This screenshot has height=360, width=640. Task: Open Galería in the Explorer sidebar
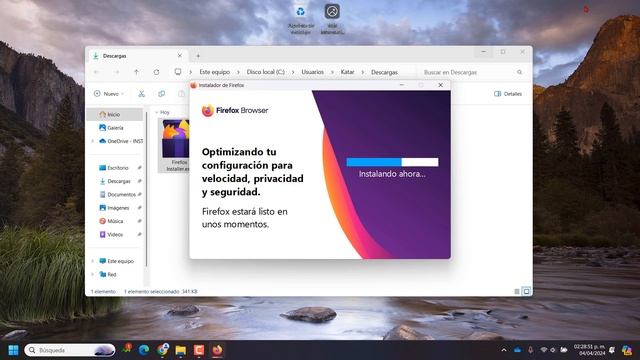coord(115,128)
